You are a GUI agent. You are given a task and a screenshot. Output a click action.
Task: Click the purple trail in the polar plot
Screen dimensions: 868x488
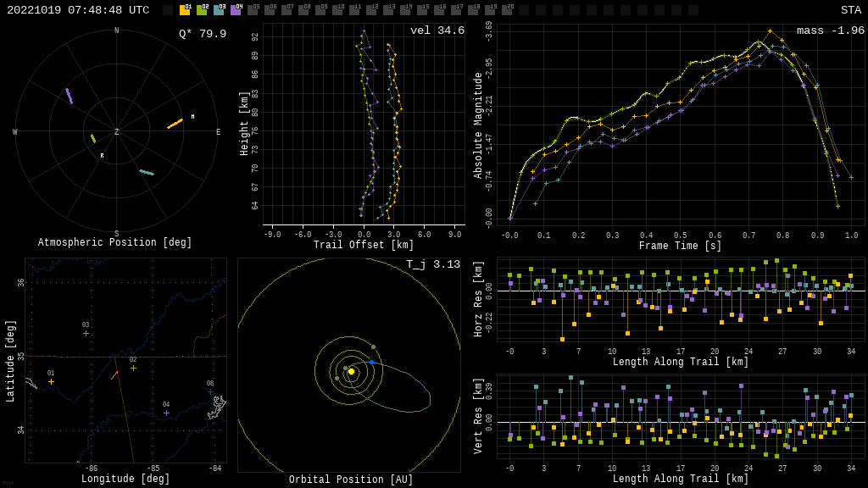click(69, 97)
